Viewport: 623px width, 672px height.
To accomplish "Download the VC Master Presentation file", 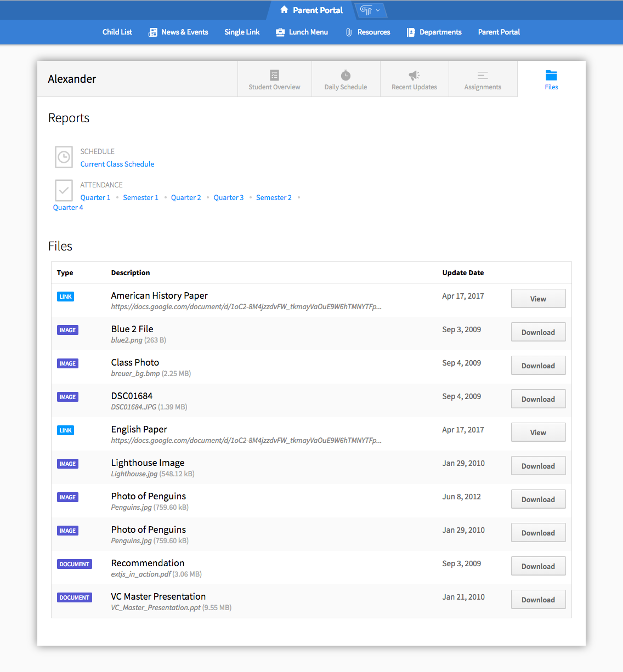I will click(538, 599).
